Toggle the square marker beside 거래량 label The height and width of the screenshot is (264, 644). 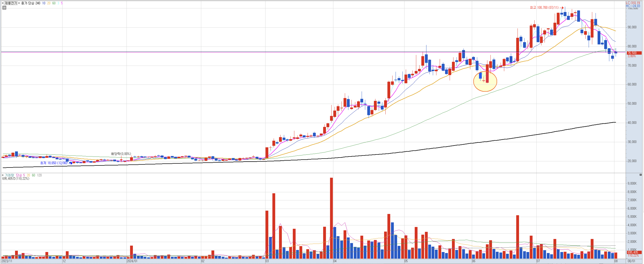tap(3, 175)
